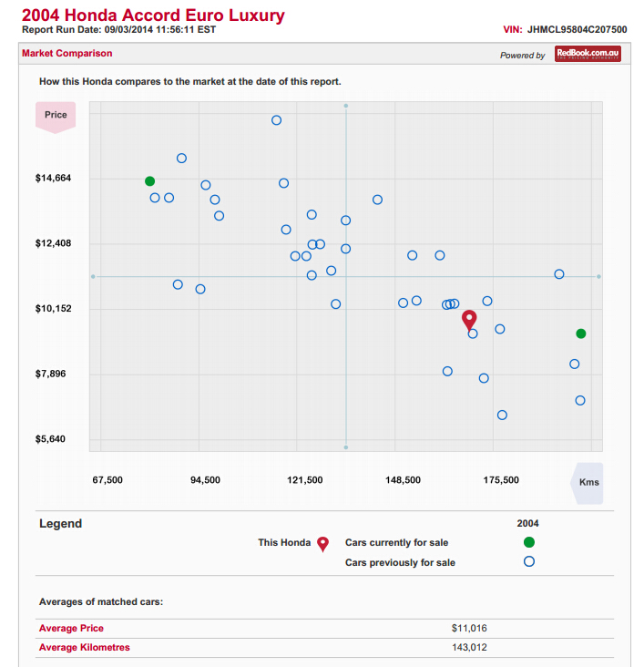Screen dimensions: 644x667
Task: Click the VIN number JHMCL95804C207500
Action: pyautogui.click(x=577, y=29)
